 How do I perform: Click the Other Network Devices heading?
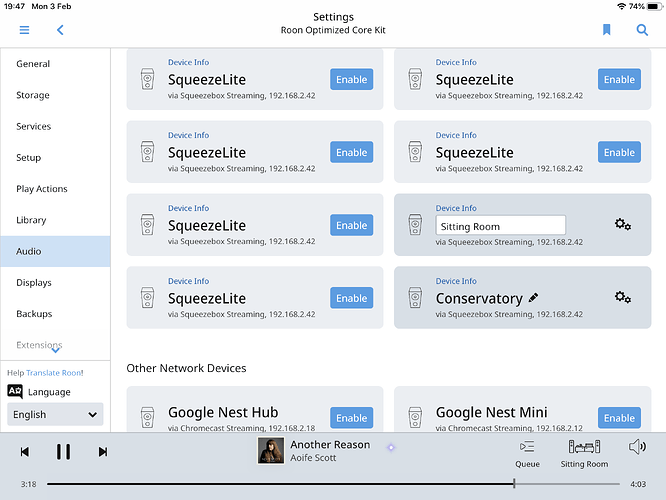coord(186,368)
